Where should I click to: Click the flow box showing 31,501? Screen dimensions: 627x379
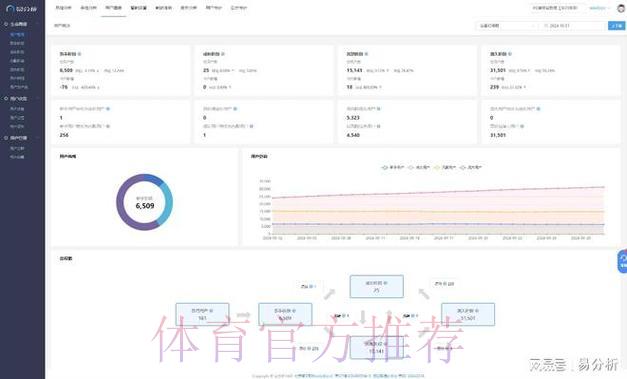point(468,314)
